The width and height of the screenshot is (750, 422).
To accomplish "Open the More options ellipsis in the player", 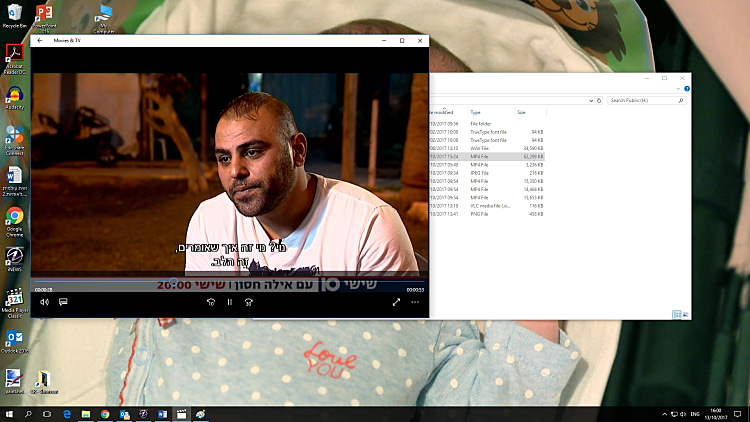I will click(x=415, y=301).
